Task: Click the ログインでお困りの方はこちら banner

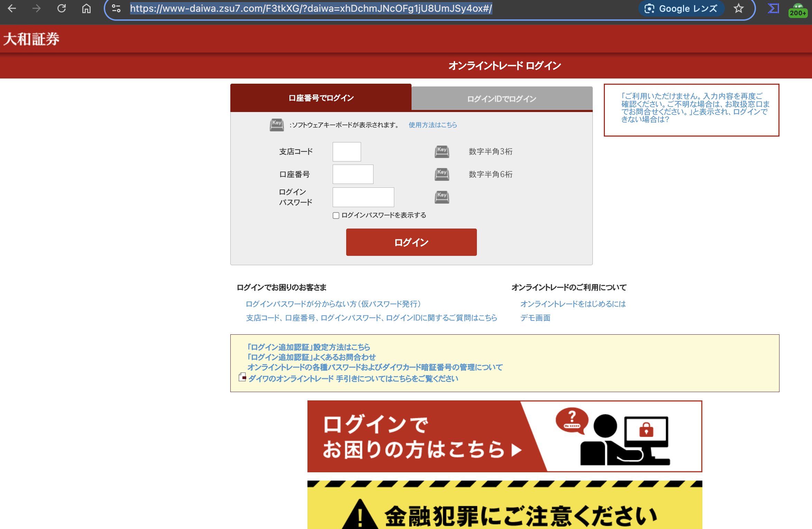Action: pos(505,436)
